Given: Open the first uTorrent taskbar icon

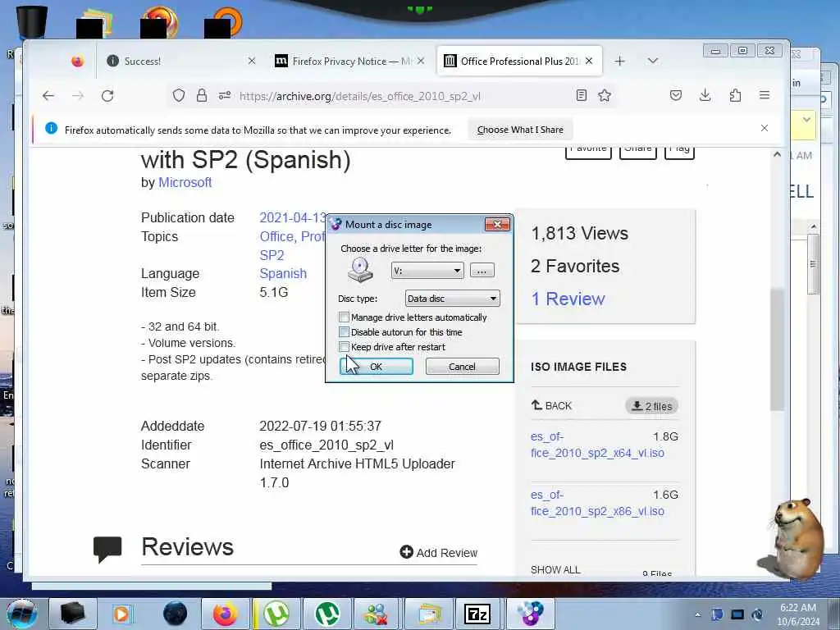Looking at the screenshot, I should coord(276,614).
